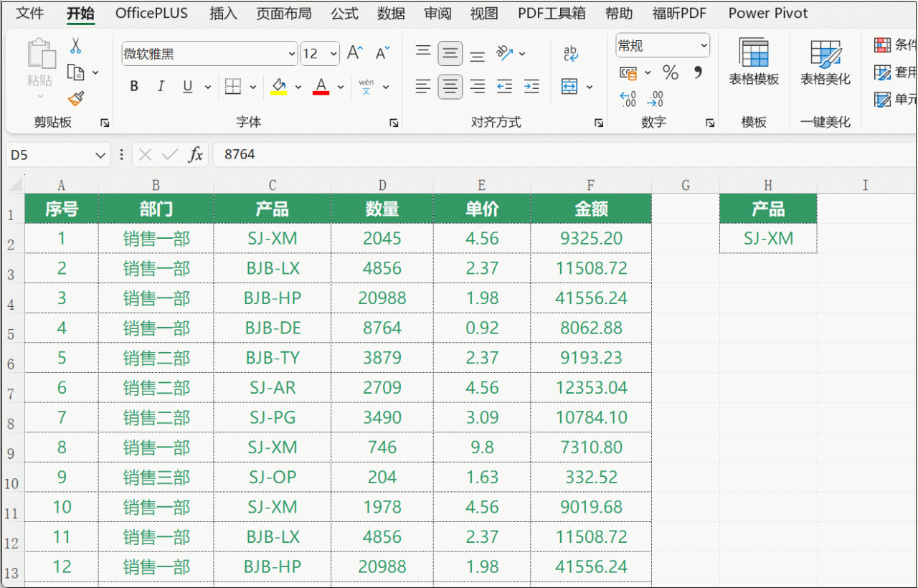Click the Merge and Center icon
Screen dimensions: 918x588
(569, 87)
